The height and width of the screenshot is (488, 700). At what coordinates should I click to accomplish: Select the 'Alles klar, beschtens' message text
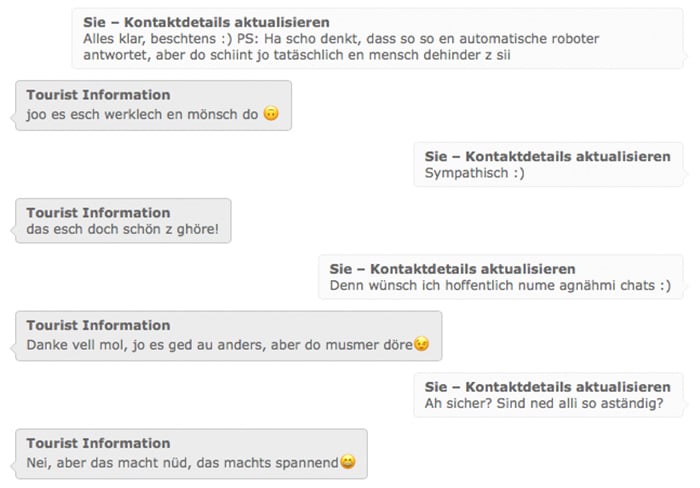341,47
